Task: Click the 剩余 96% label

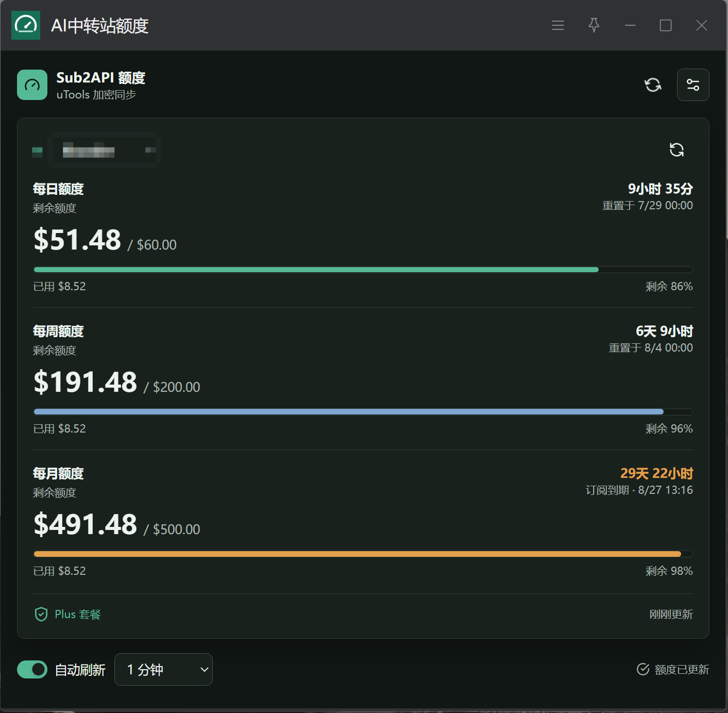Action: (669, 429)
